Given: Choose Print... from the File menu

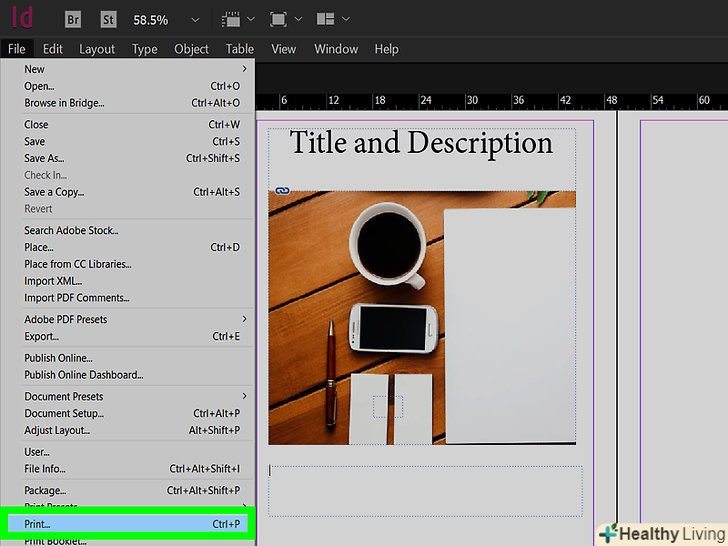Looking at the screenshot, I should [38, 524].
